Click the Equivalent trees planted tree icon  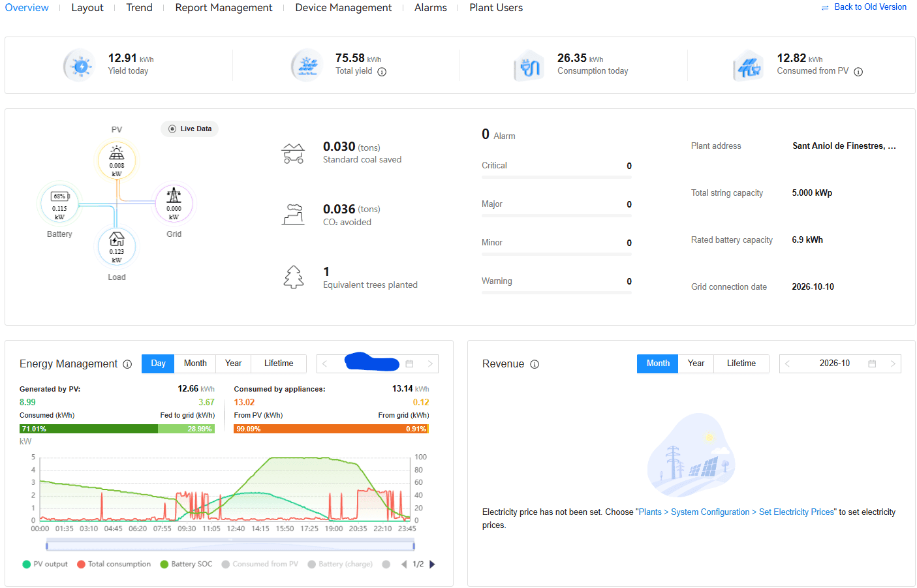(x=294, y=277)
